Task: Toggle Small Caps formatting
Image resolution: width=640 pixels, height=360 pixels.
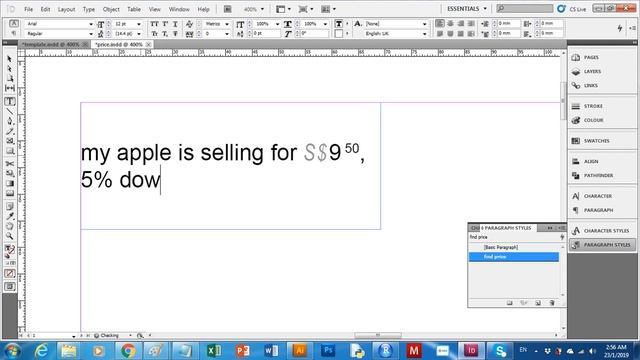Action: click(154, 34)
